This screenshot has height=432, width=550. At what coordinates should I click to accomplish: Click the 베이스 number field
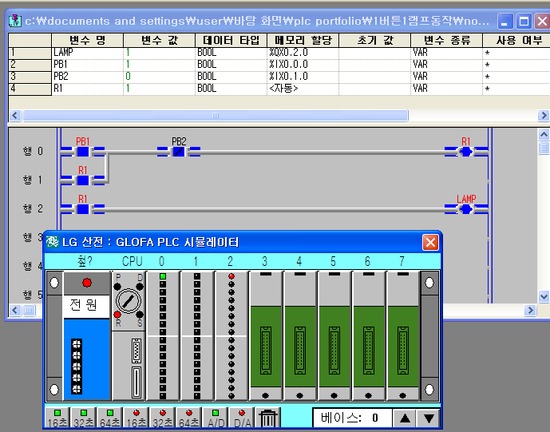(x=352, y=418)
